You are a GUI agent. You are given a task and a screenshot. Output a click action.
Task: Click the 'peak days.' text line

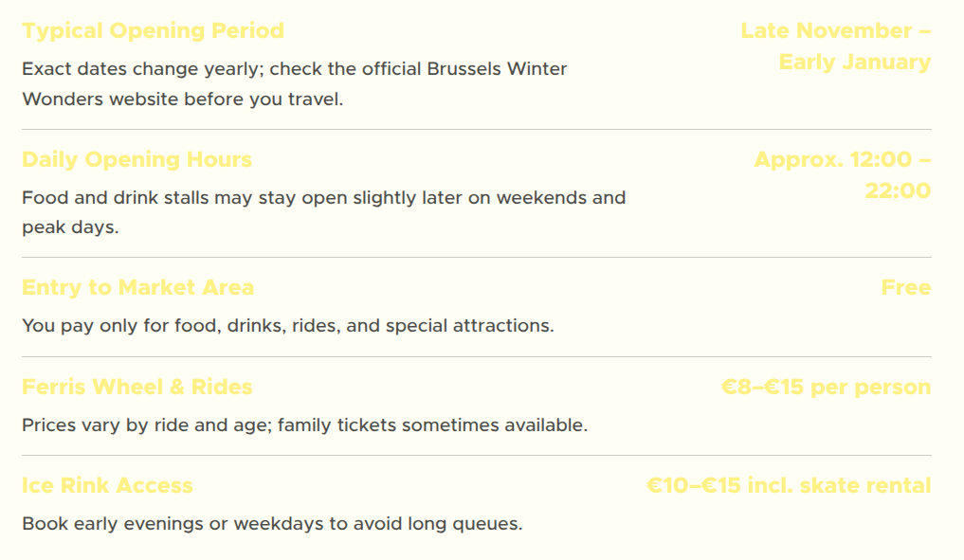point(70,227)
